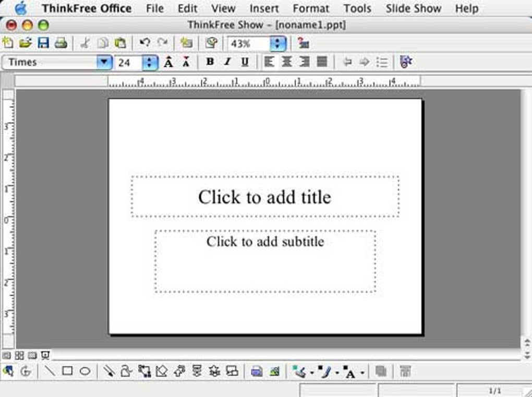
Task: Open a file with the folder icon
Action: click(x=26, y=43)
